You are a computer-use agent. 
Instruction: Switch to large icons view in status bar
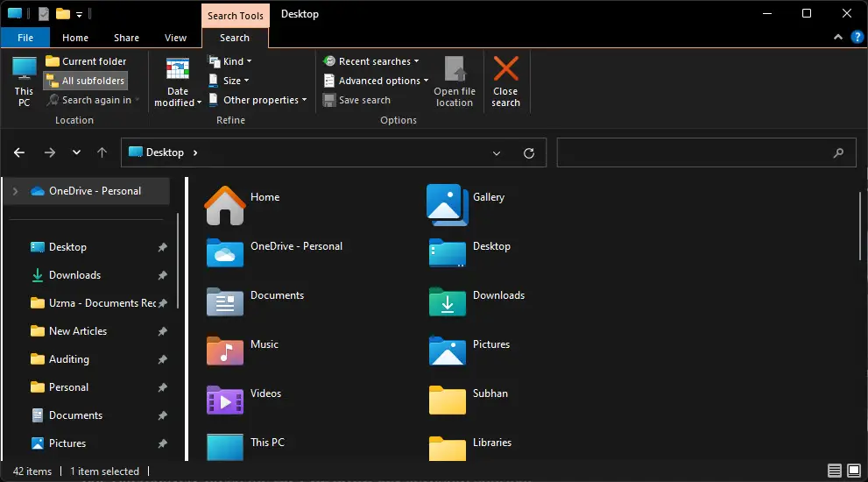(854, 471)
